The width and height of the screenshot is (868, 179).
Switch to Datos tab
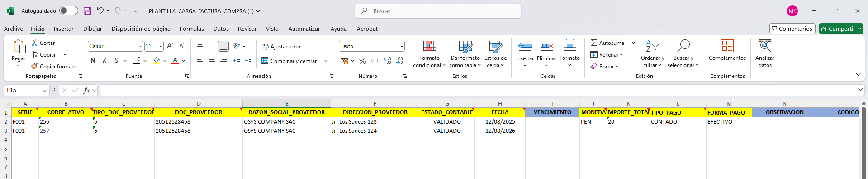[x=221, y=29]
